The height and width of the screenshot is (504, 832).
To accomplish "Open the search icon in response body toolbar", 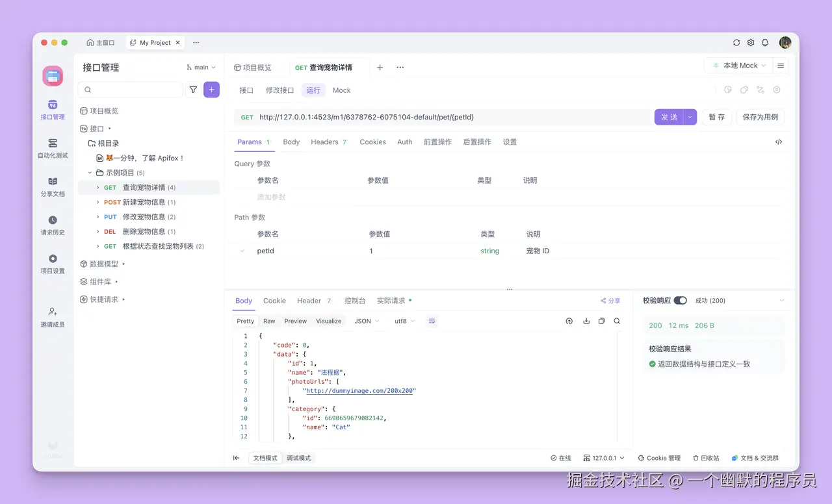I will point(616,321).
